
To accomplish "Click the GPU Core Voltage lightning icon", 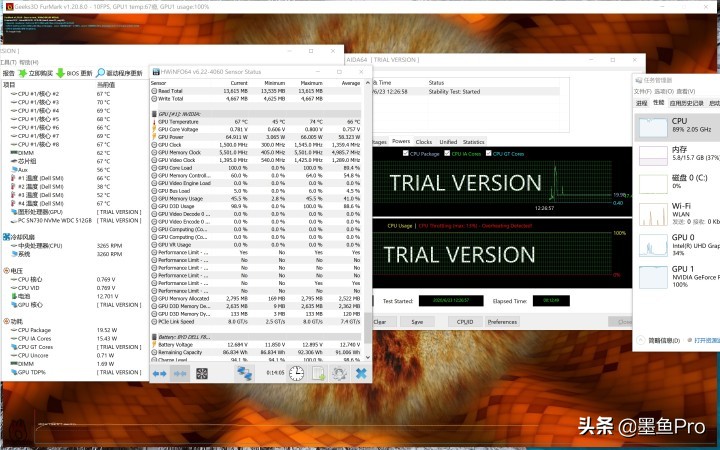I will click(154, 129).
